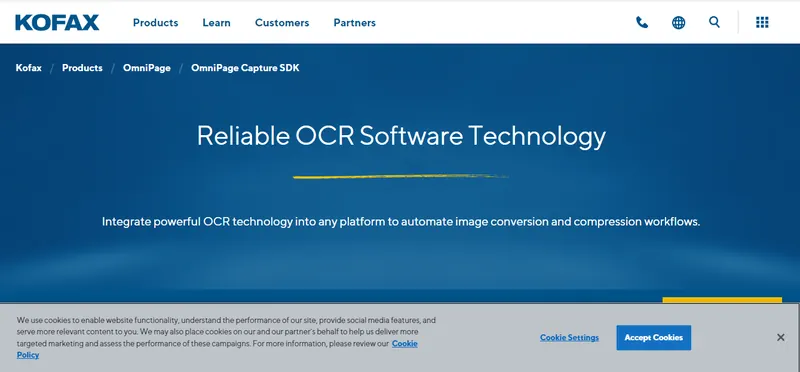This screenshot has width=800, height=372.
Task: Click the phone contact icon
Action: coord(642,22)
